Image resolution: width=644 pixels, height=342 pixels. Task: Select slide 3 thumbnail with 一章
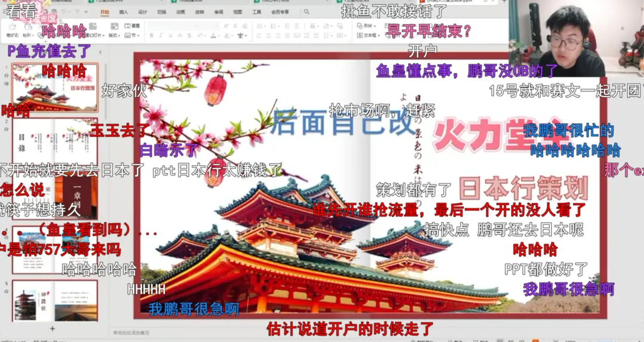coord(55,196)
